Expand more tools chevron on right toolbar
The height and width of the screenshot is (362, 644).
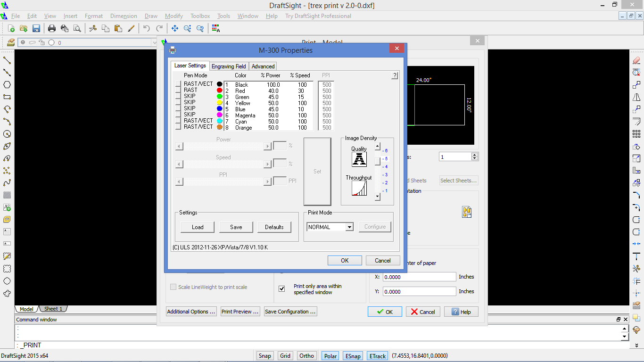pos(636,345)
